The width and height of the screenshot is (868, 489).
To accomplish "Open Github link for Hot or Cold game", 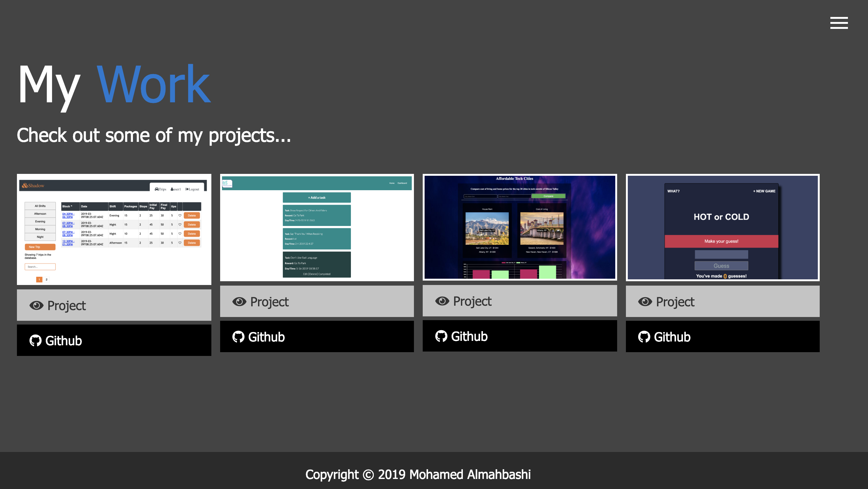I will pos(722,336).
